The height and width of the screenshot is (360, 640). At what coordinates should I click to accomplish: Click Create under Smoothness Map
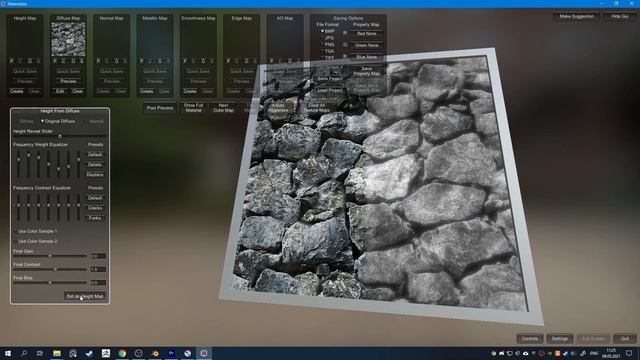click(x=190, y=91)
